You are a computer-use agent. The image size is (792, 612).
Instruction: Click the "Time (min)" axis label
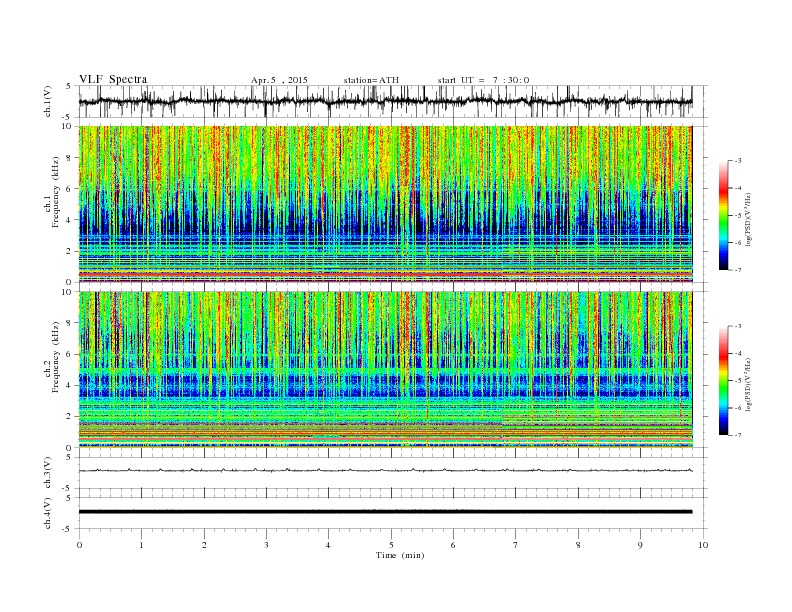pos(400,555)
